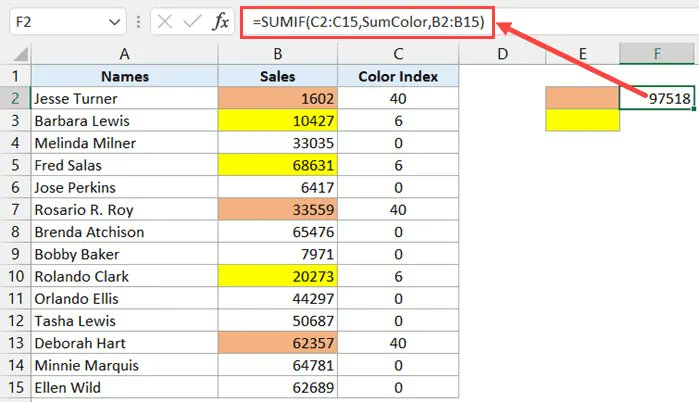Select the Barbara Lewis name cell
This screenshot has width=699, height=402.
pos(124,120)
